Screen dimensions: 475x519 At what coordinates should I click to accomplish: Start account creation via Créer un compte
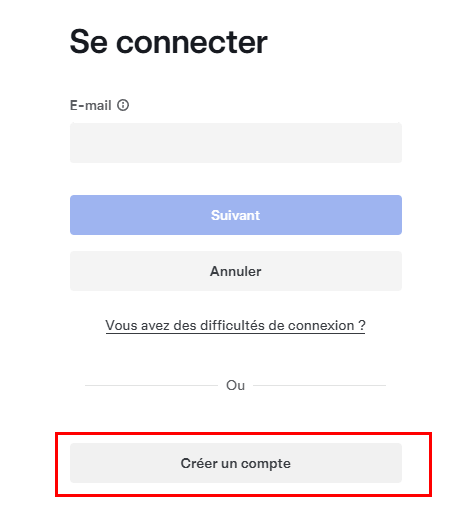click(x=236, y=463)
